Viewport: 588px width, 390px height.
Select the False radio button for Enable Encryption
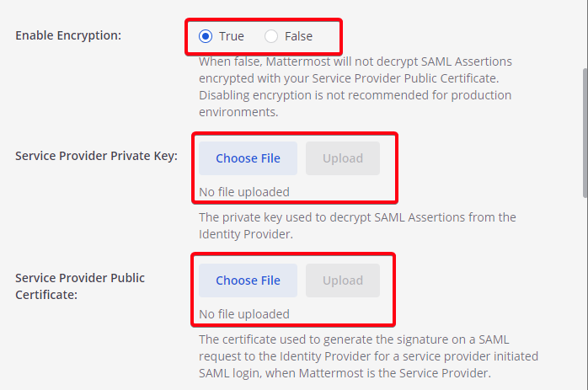[x=271, y=36]
